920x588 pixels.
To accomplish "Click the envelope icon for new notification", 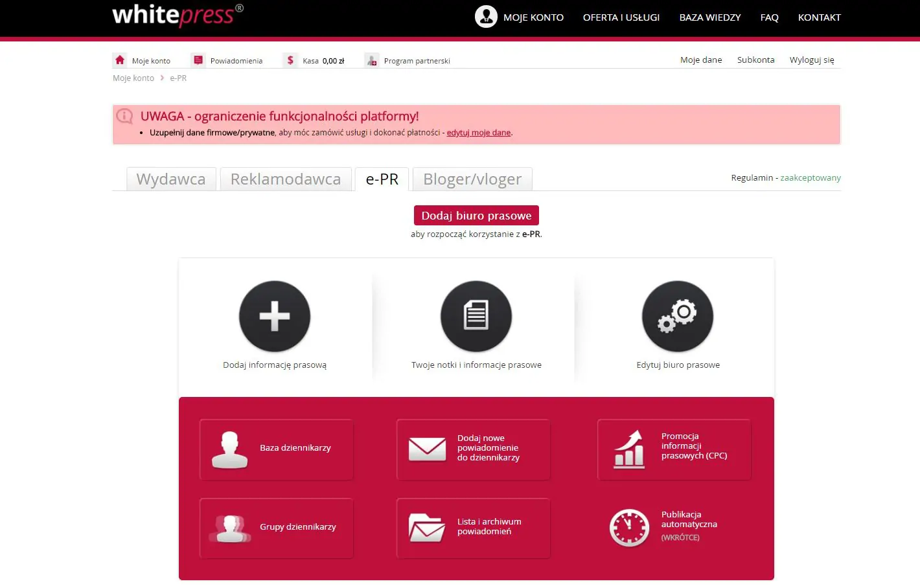I will pyautogui.click(x=428, y=449).
